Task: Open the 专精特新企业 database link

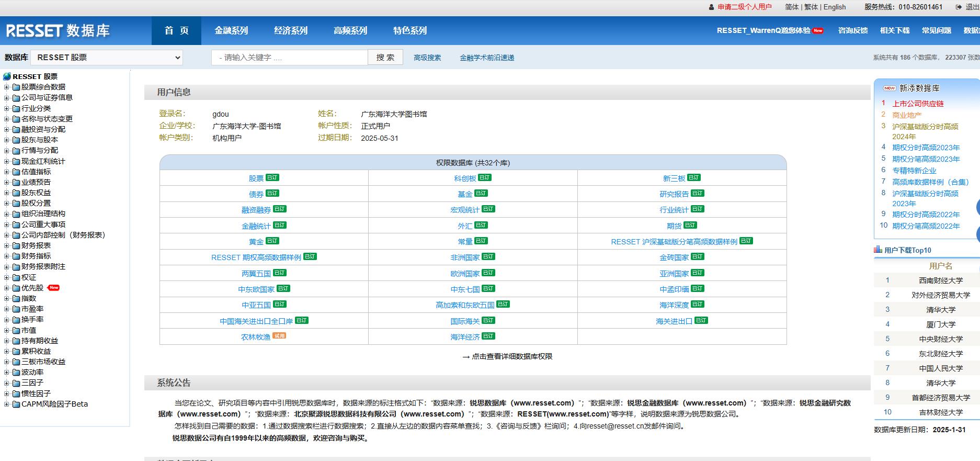Action: click(x=914, y=171)
